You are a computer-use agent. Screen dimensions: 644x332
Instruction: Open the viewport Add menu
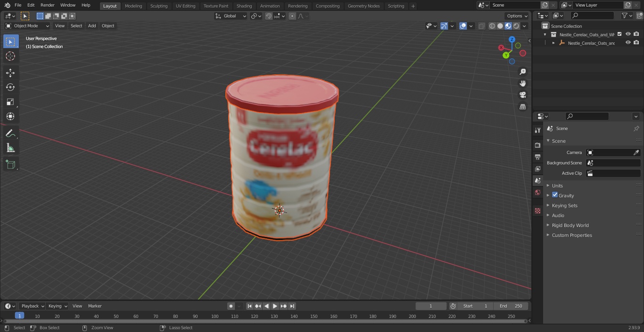[92, 26]
